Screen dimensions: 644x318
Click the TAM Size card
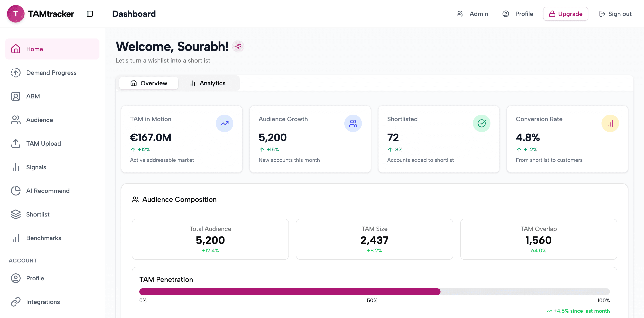coord(374,239)
